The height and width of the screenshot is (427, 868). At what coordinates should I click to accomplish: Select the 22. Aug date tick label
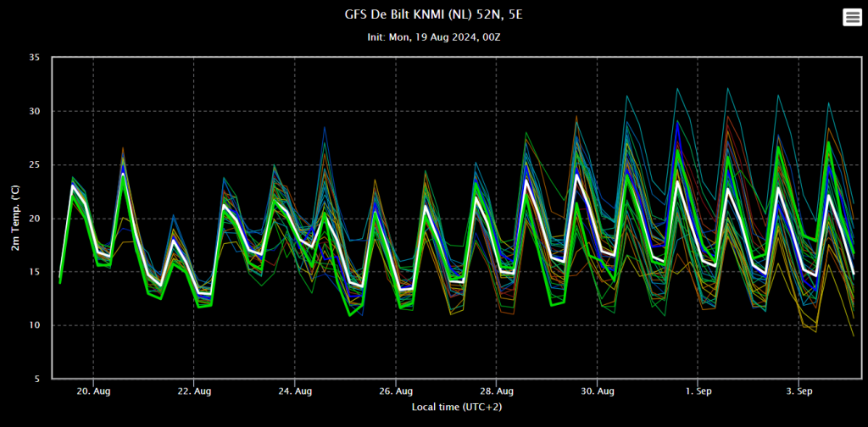pos(194,391)
